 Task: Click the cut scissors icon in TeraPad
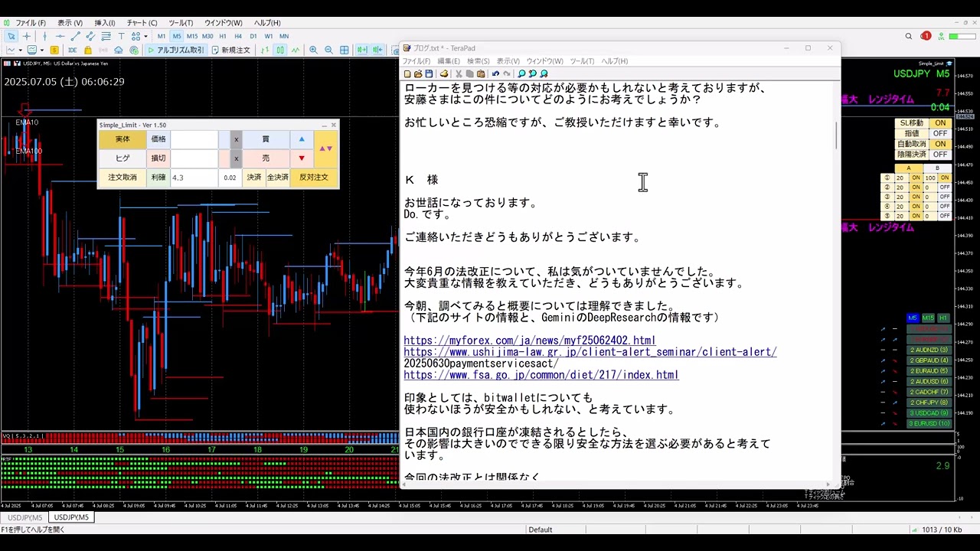(459, 73)
